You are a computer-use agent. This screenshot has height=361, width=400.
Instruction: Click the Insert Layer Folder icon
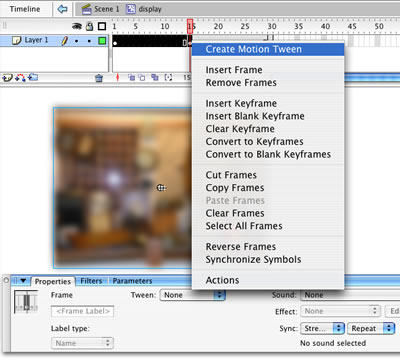pos(33,78)
